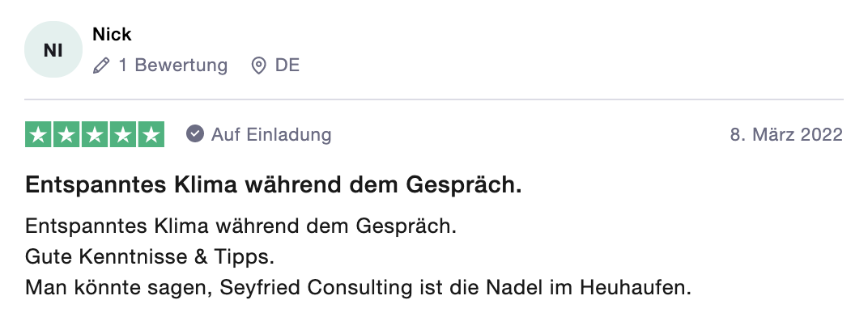Click the third green rating star
The width and height of the screenshot is (868, 317).
click(95, 134)
